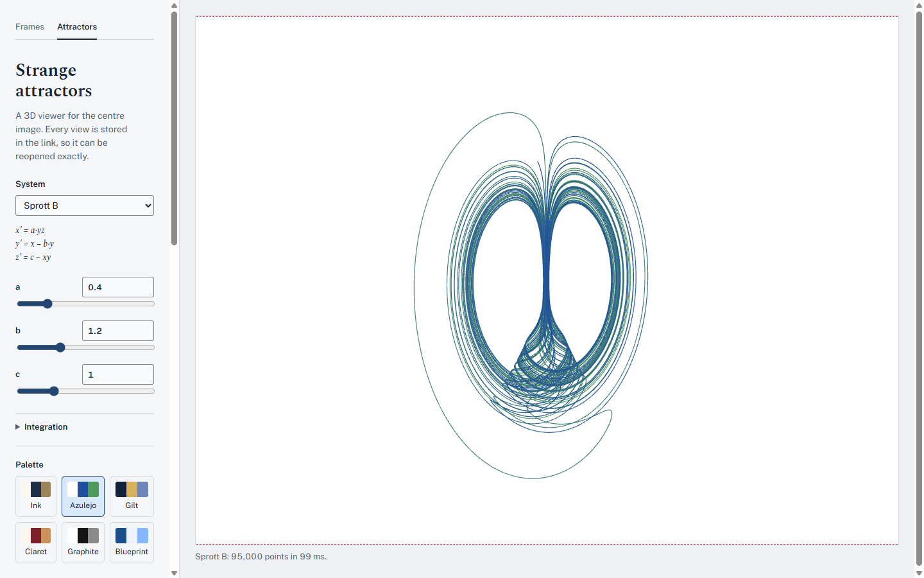Open the Attractors tab

pyautogui.click(x=77, y=26)
